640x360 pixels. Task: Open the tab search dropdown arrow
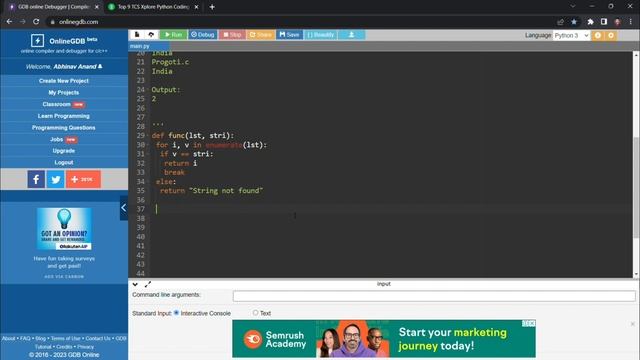tap(573, 6)
